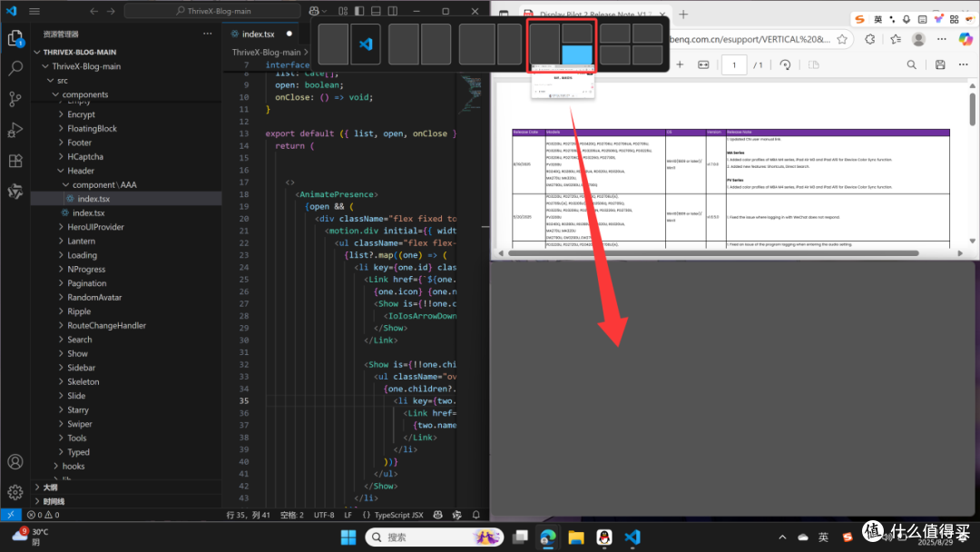Click the VS Code hamburger application menu

(34, 11)
